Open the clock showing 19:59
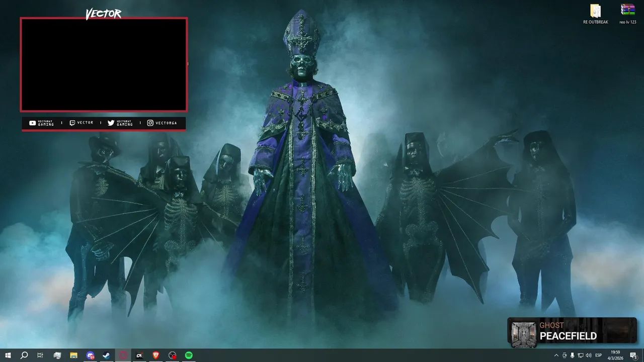The width and height of the screenshot is (644, 362). pos(615,355)
